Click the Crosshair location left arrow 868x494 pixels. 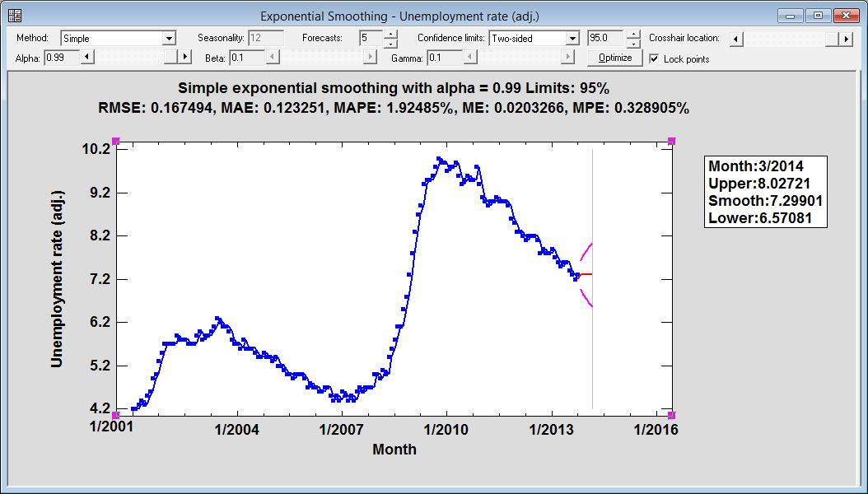pos(735,39)
